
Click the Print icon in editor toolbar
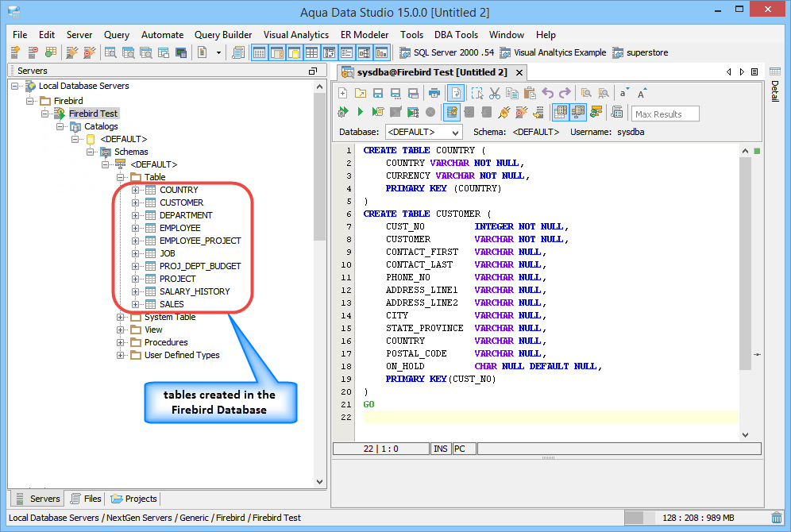[434, 93]
